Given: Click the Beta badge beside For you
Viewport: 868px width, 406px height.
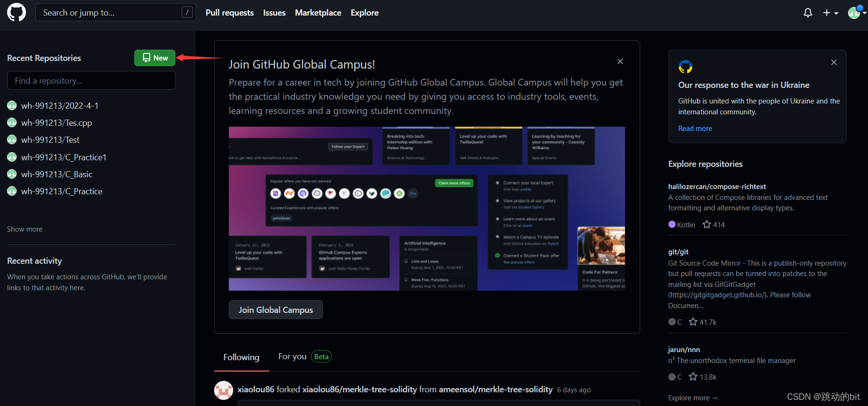Looking at the screenshot, I should click(321, 357).
